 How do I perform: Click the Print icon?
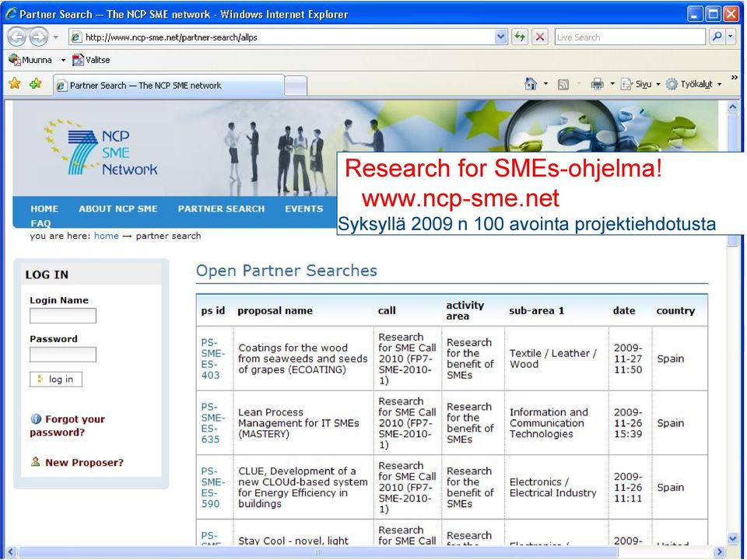click(x=597, y=84)
